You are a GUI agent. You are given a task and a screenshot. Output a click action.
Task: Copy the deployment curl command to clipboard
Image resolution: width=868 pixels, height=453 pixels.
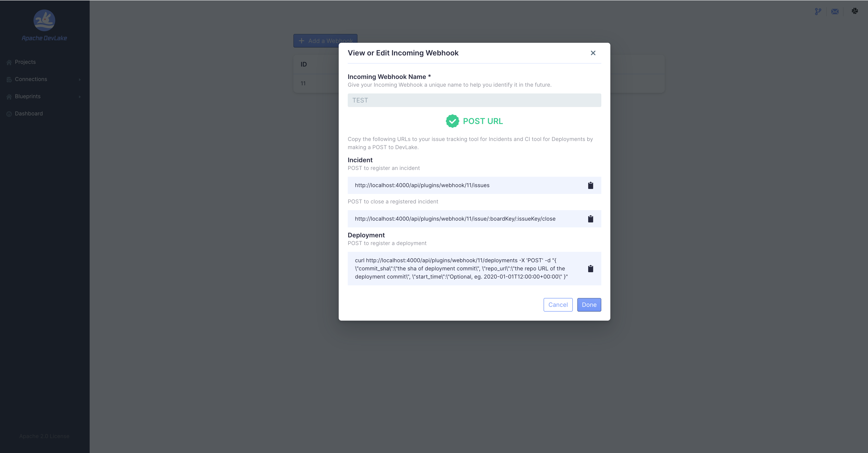590,268
